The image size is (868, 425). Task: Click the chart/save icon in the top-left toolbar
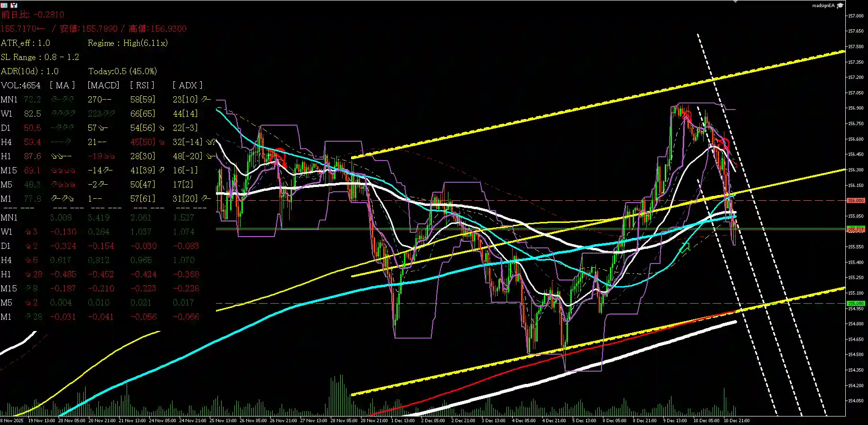[x=14, y=5]
